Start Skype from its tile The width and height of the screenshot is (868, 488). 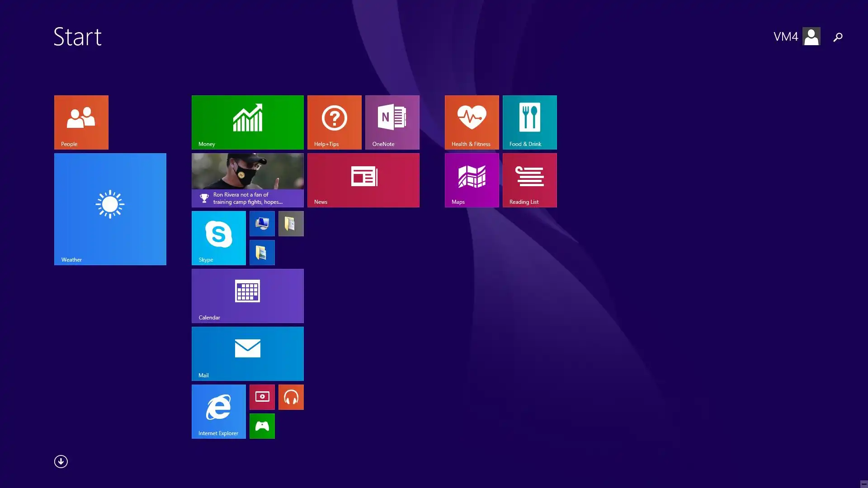218,238
